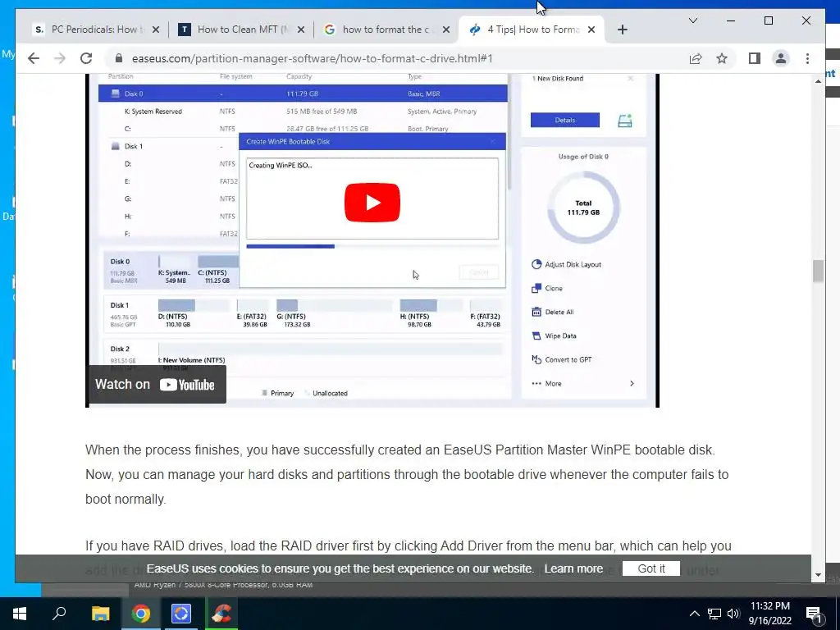
Task: Open the Windows Start menu
Action: 20,614
